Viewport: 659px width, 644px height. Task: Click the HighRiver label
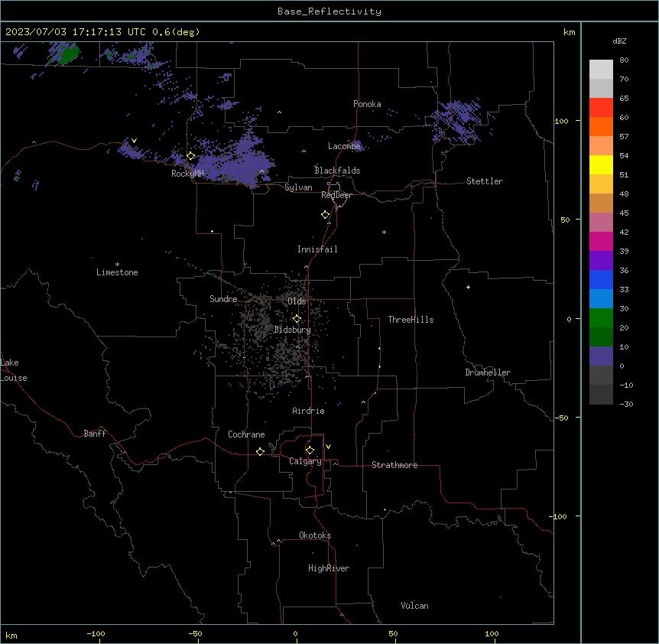pyautogui.click(x=329, y=568)
